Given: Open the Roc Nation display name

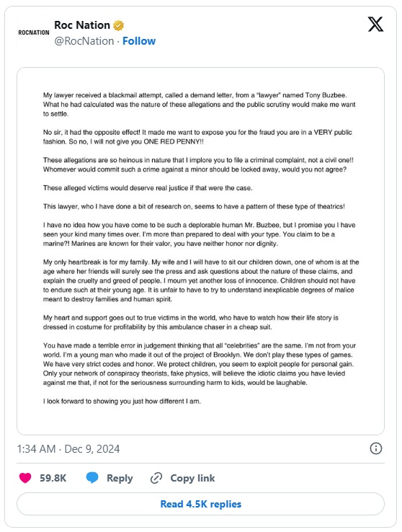Looking at the screenshot, I should click(82, 25).
